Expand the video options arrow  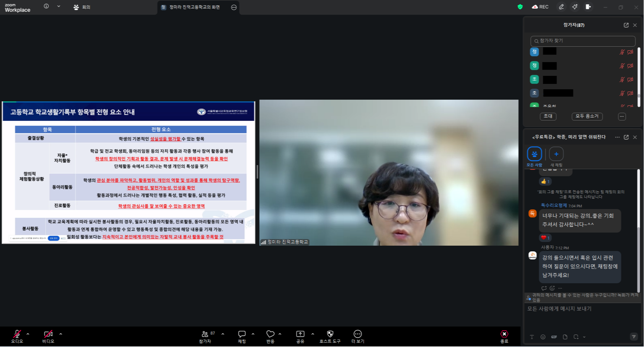[x=61, y=334]
